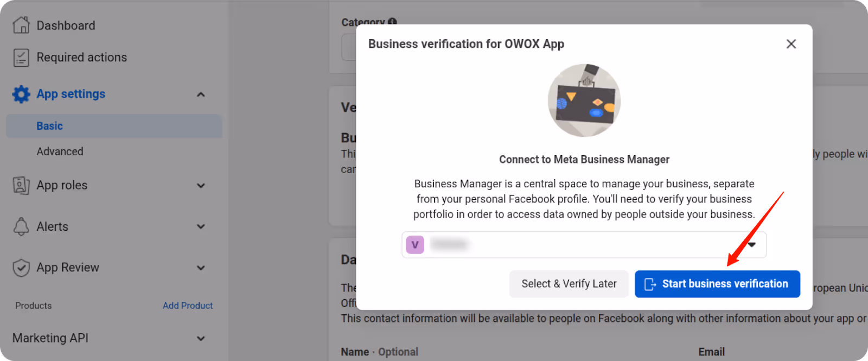Select the Dashboard home icon
868x361 pixels.
pos(21,24)
